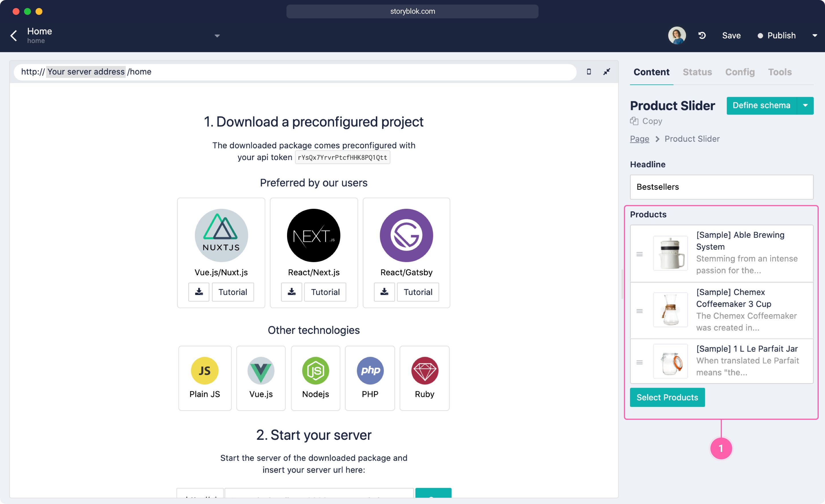
Task: Click [Sample] Chemex Coffeemaker 3 Cup title
Action: click(733, 298)
